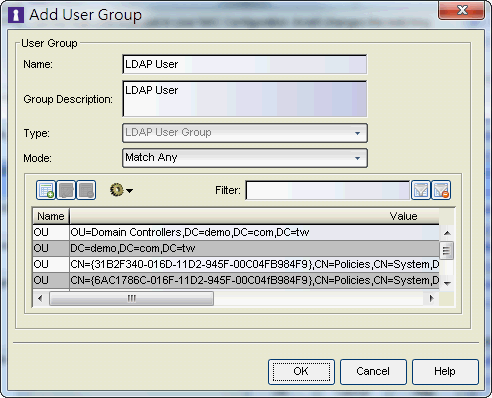Click the horizontal scrollbar left arrow

(x=40, y=298)
